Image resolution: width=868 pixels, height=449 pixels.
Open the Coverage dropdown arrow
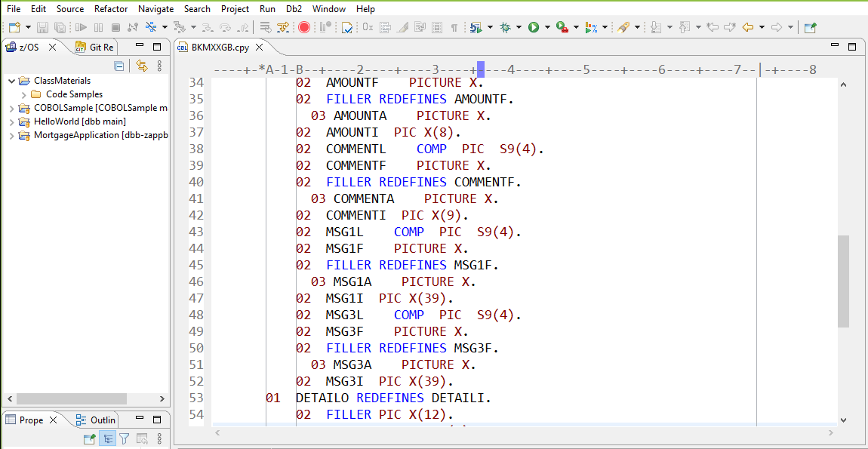(605, 27)
